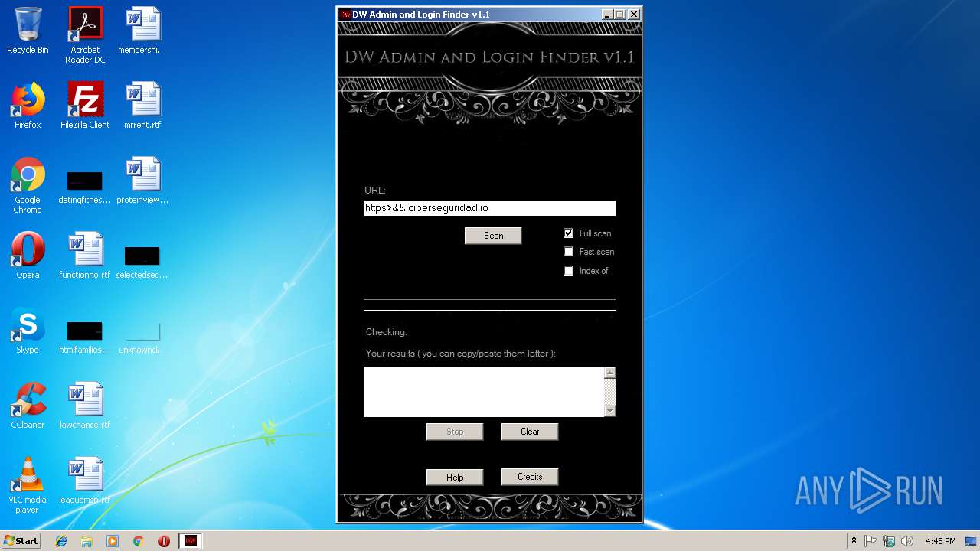Image resolution: width=980 pixels, height=551 pixels.
Task: Open proteinview... document icon
Action: point(142,181)
